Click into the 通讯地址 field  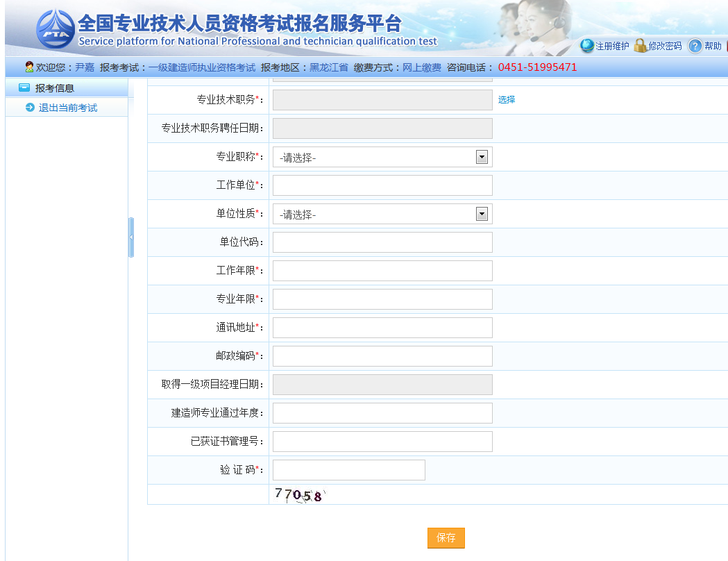coord(382,328)
